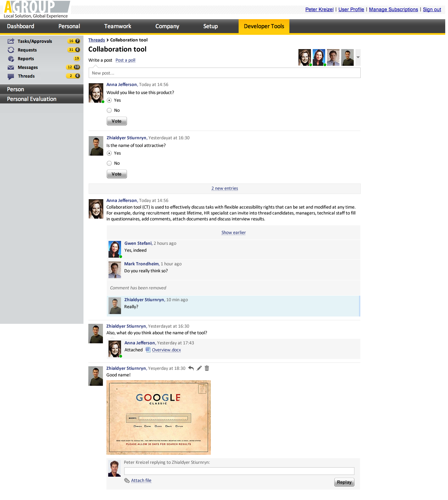Open the Google Classic image attachment
The image size is (448, 500).
(x=159, y=417)
